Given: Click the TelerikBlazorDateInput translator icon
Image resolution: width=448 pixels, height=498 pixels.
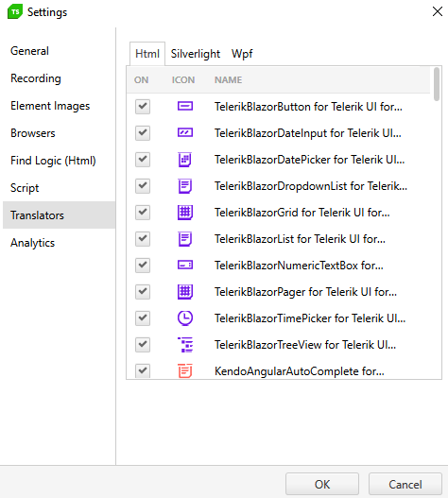Looking at the screenshot, I should tap(185, 132).
